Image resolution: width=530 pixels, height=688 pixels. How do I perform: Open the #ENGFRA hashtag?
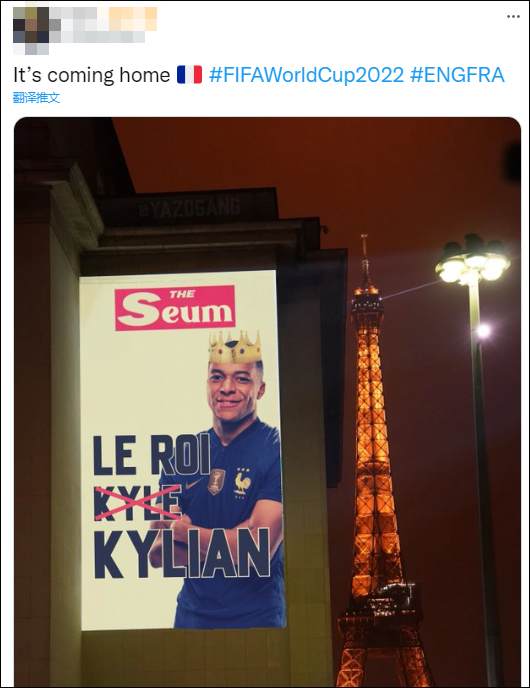(457, 75)
